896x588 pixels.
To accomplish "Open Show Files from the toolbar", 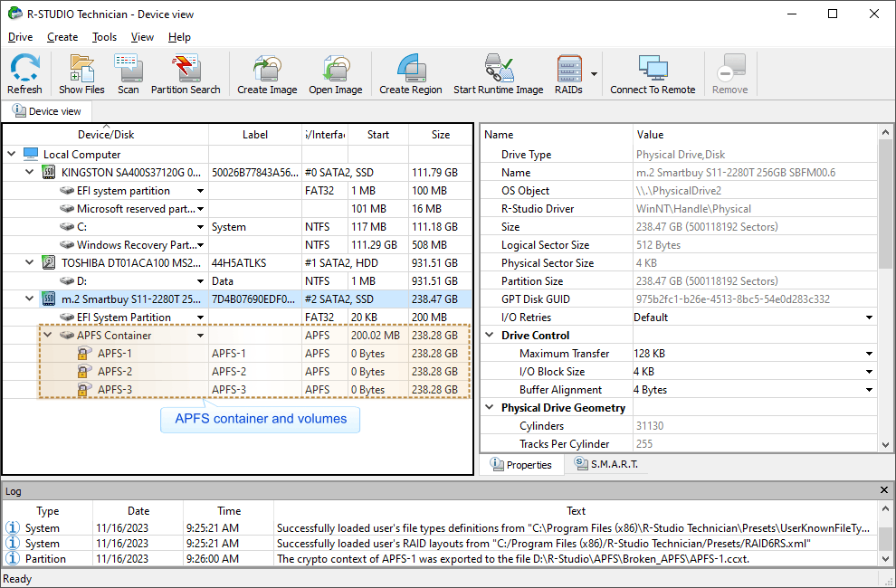I will coord(81,73).
